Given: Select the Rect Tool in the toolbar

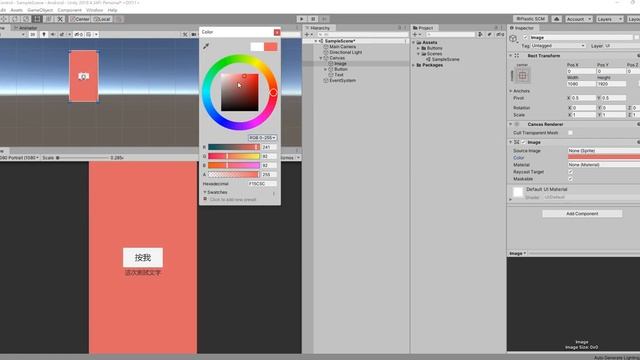Looking at the screenshot, I should (37, 19).
